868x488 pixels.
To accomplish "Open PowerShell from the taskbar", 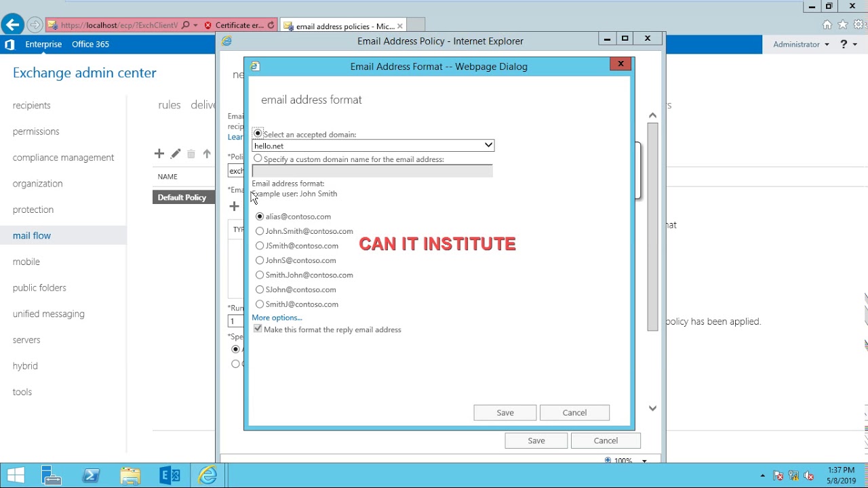I will (91, 476).
